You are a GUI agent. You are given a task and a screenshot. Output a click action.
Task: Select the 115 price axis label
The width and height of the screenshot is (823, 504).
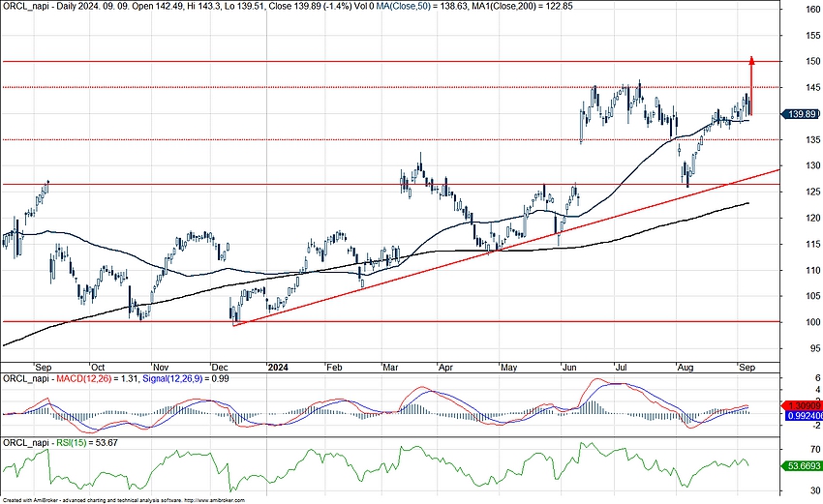point(813,245)
